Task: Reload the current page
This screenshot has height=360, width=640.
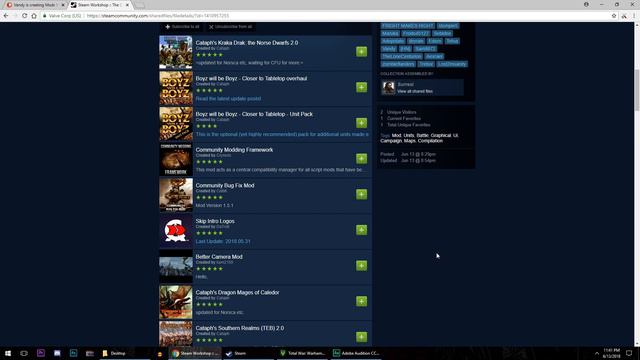Action: pos(24,16)
